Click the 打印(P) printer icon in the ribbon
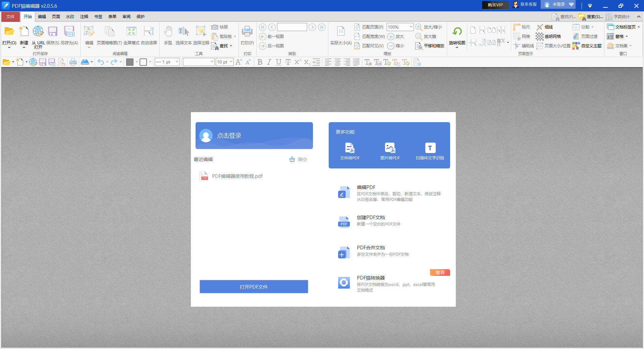The height and width of the screenshot is (349, 644). click(x=247, y=32)
